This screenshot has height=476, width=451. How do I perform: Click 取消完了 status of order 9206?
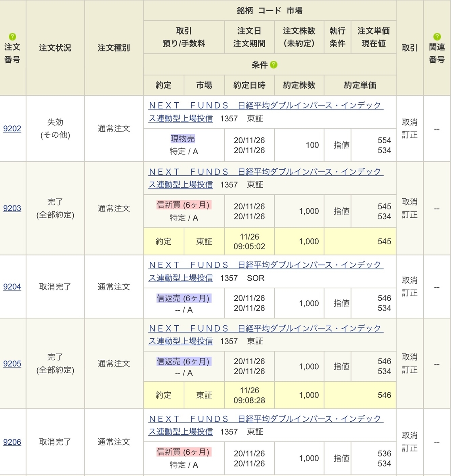[x=55, y=442]
